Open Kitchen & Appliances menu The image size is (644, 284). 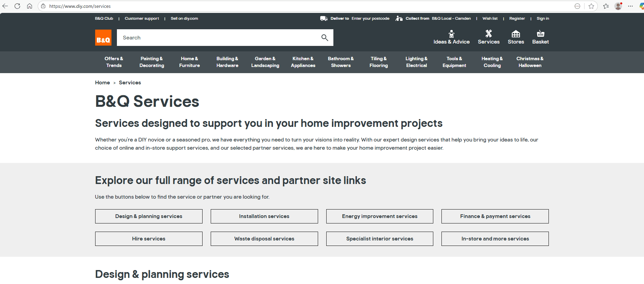pos(303,62)
